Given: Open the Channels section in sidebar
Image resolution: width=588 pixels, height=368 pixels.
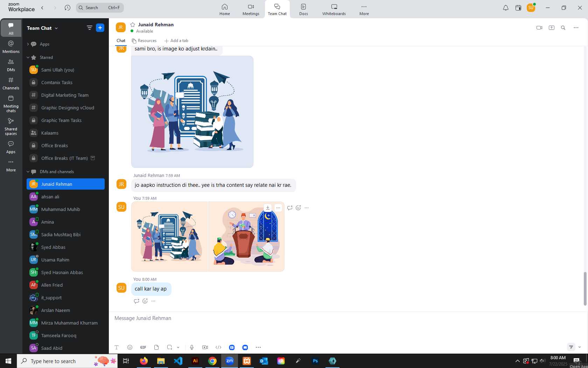Looking at the screenshot, I should (x=11, y=83).
